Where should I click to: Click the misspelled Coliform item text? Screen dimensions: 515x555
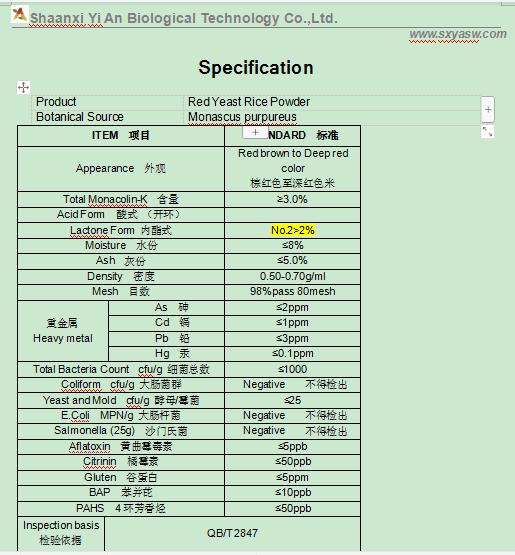tap(81, 384)
